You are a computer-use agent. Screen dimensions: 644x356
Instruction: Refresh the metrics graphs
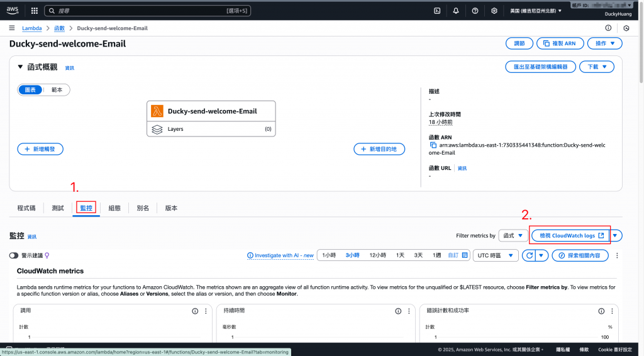[x=530, y=255]
